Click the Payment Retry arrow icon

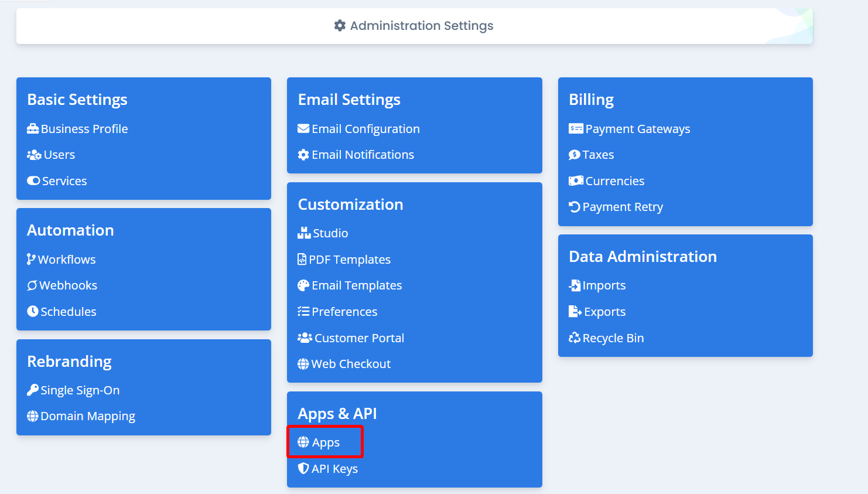[x=575, y=207]
